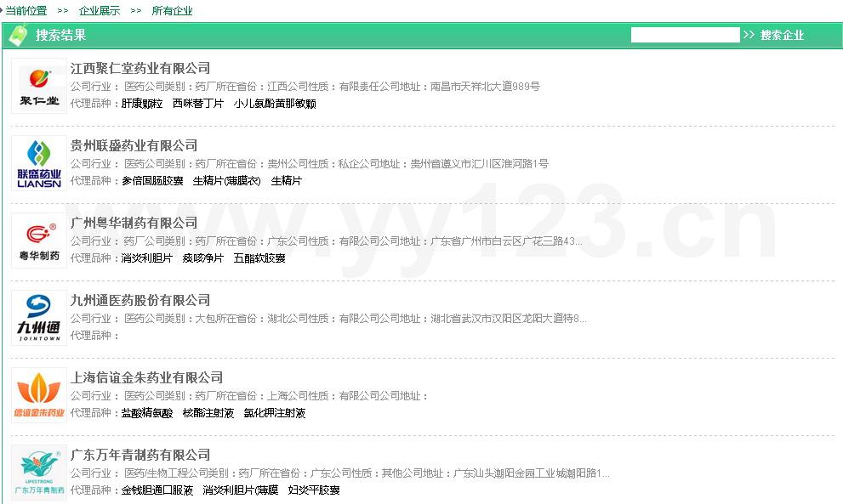Click the 搜索结果 header title
Image resolution: width=843 pixels, height=504 pixels.
coord(60,36)
